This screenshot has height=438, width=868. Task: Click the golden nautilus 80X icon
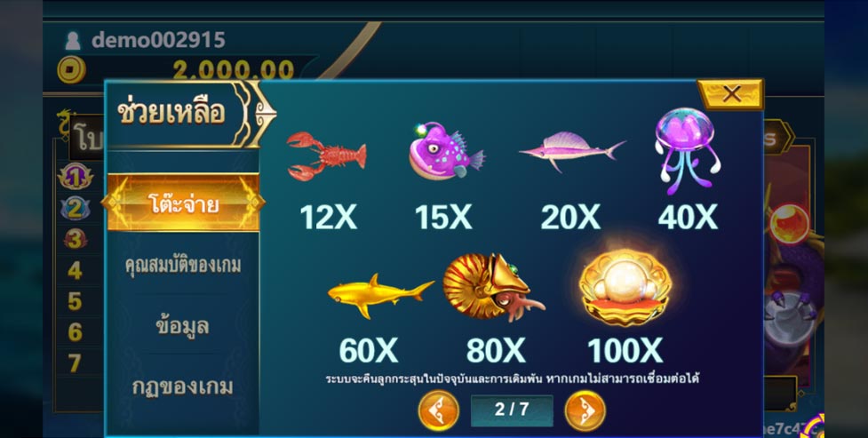point(493,287)
